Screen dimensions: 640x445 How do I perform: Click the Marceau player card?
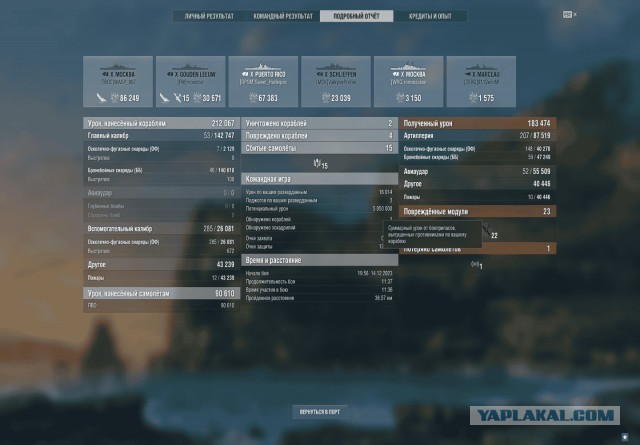(481, 82)
